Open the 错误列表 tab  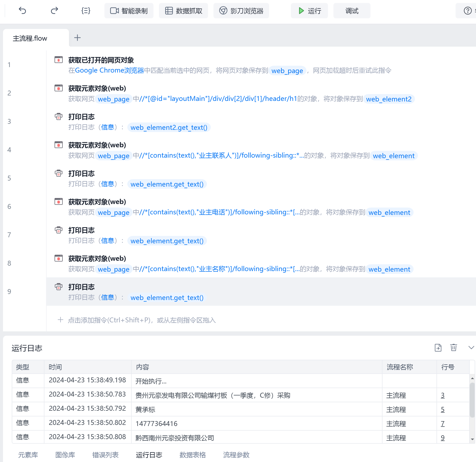[x=105, y=455]
